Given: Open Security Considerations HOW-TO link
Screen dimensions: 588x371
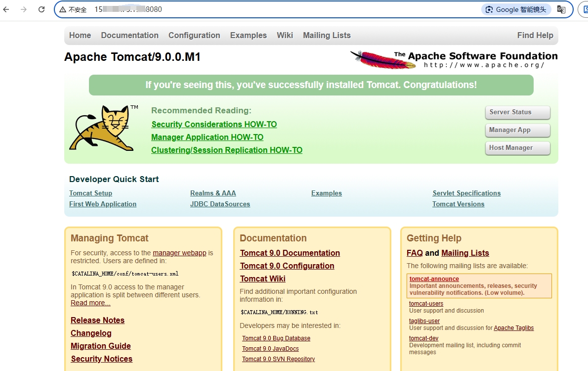Looking at the screenshot, I should tap(214, 124).
